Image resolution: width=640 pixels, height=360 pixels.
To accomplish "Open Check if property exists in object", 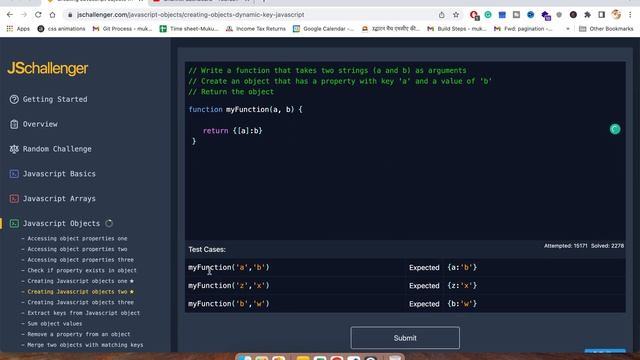I will pyautogui.click(x=82, y=270).
